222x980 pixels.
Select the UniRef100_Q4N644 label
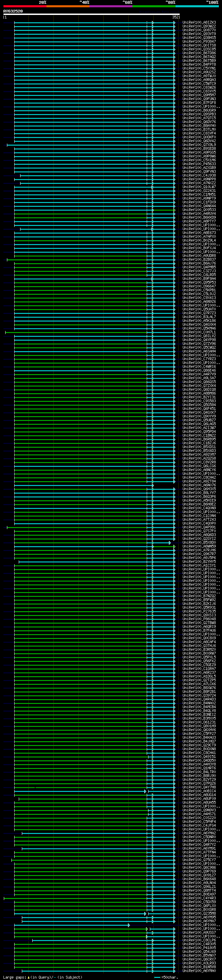click(x=199, y=206)
